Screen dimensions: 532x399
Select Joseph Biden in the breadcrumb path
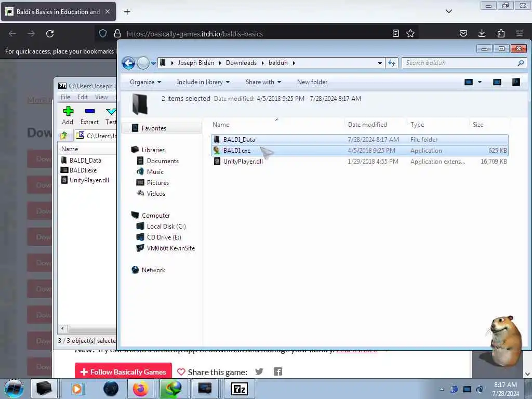[196, 63]
